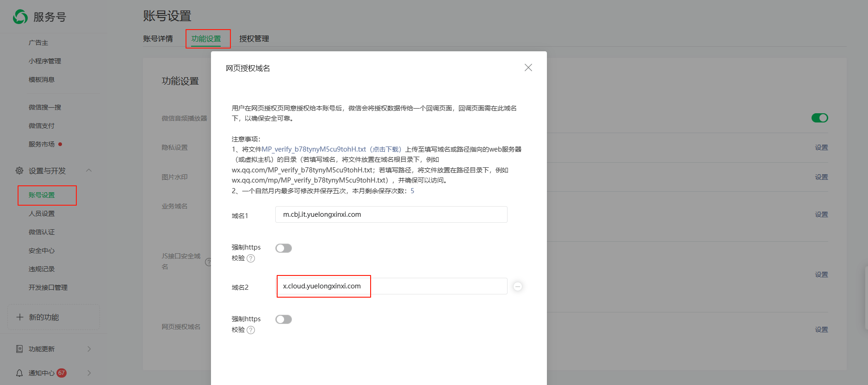Open 广告主 in the sidebar
This screenshot has height=385, width=868.
point(38,43)
